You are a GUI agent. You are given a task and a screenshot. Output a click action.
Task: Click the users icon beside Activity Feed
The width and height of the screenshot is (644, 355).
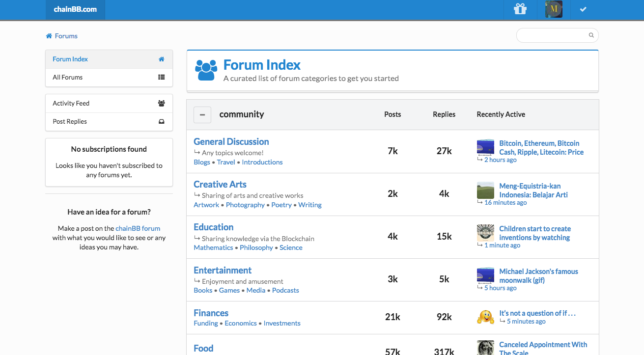click(x=162, y=103)
